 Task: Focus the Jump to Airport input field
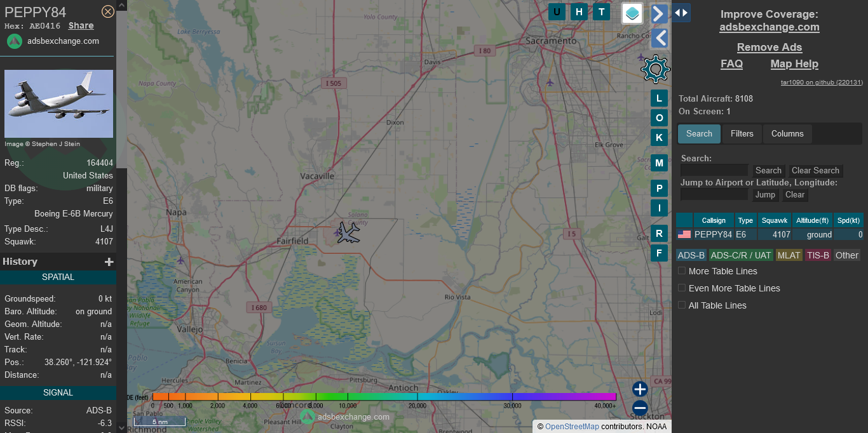point(714,194)
